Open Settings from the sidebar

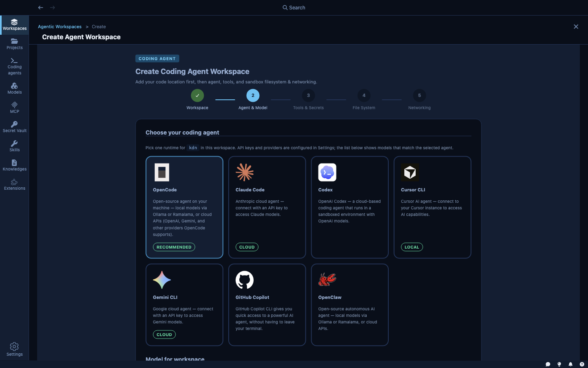click(15, 350)
